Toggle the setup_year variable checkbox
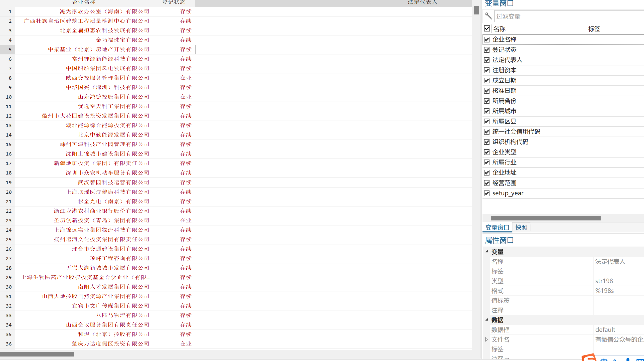 [x=486, y=193]
